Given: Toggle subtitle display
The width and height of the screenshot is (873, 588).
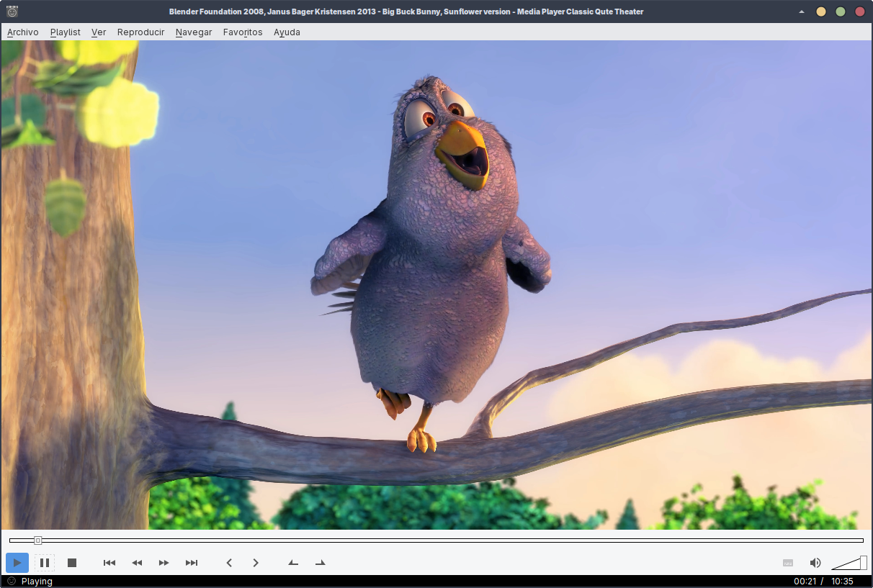Looking at the screenshot, I should 787,563.
